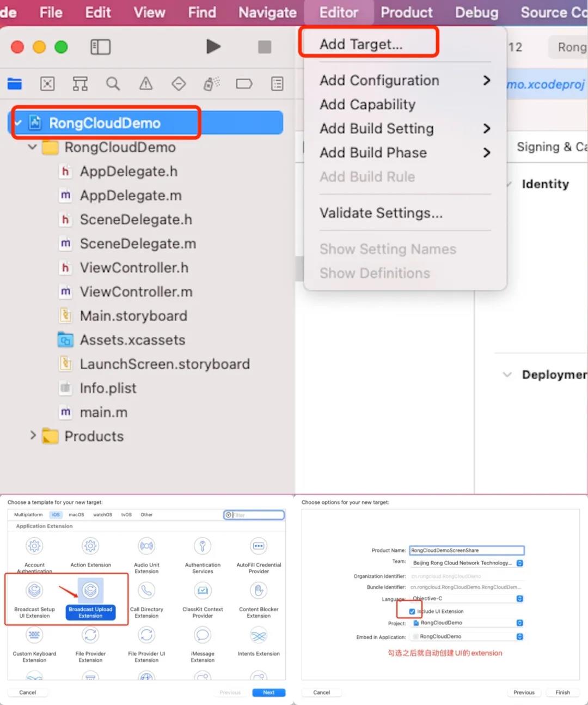Open the Embed in Application dropdown
The width and height of the screenshot is (588, 705).
(467, 636)
